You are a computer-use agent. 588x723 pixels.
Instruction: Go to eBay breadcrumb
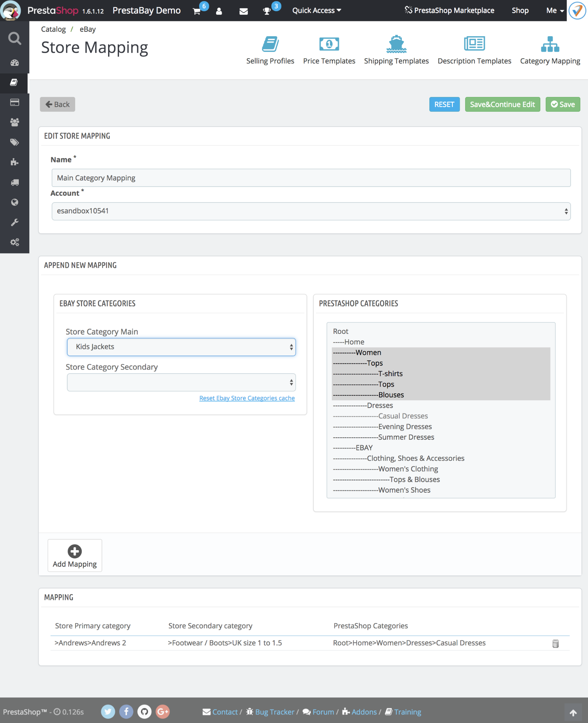pyautogui.click(x=88, y=29)
